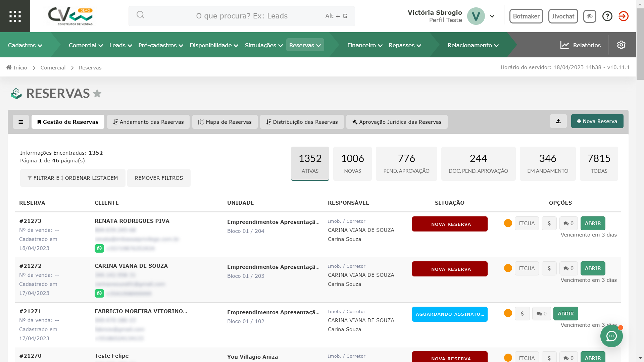Screen dimensions: 644x362
Task: Switch to Mapa de Reservas tab
Action: [225, 122]
